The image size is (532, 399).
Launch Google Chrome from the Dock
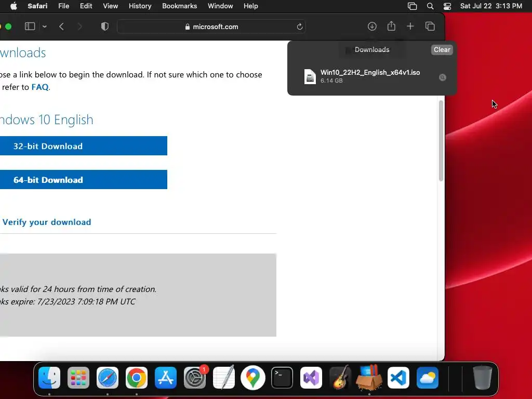point(137,378)
